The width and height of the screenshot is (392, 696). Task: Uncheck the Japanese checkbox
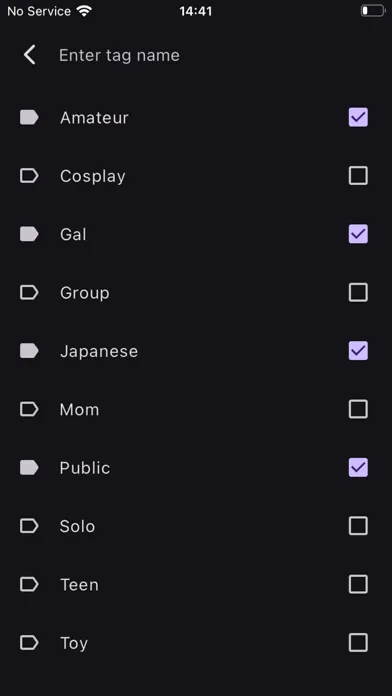pyautogui.click(x=358, y=351)
